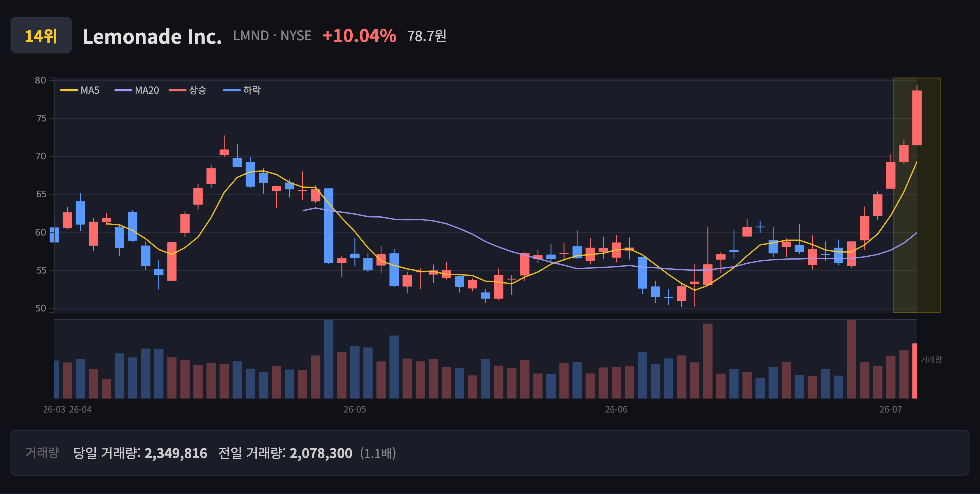Click the large blue drop candlestick before 26-05

[329, 226]
